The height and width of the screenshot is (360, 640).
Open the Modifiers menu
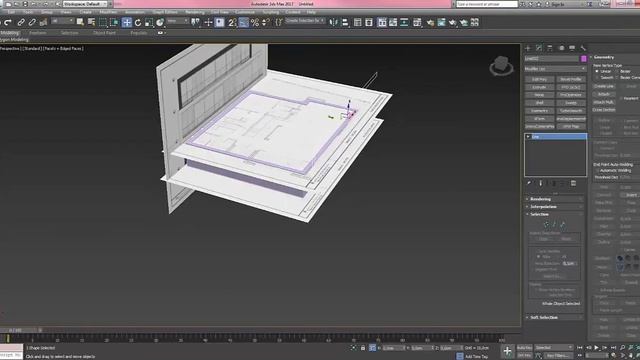[108, 12]
